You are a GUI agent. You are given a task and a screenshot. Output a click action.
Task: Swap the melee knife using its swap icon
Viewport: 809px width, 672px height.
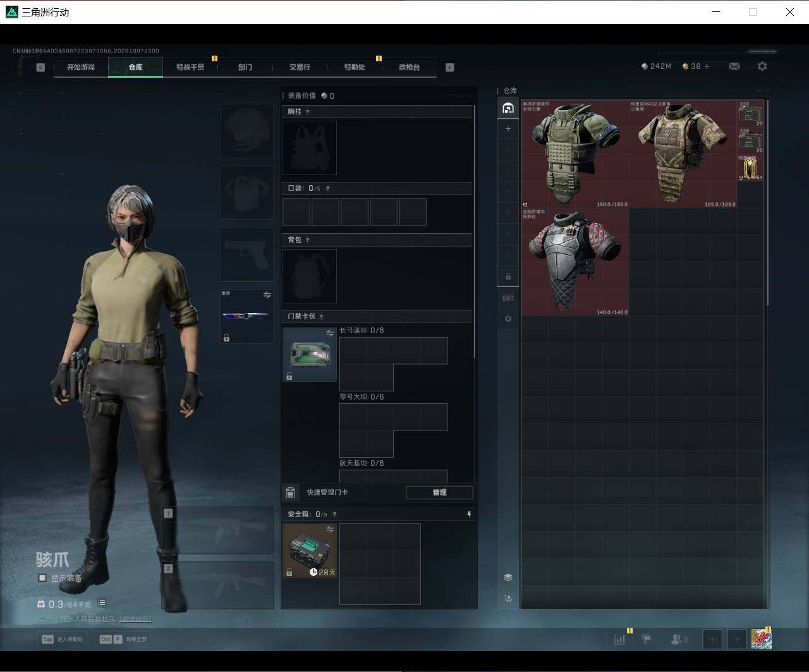[x=267, y=295]
